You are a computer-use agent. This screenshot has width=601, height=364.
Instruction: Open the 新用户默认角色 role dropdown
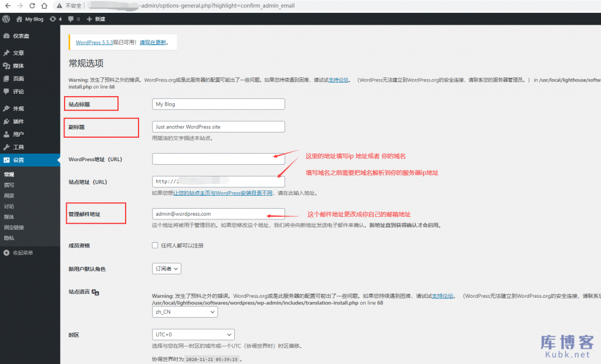[166, 268]
